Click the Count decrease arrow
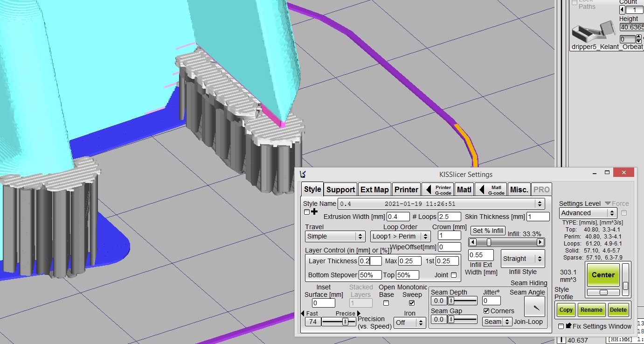Viewport: 644px width, 344px height. point(622,10)
